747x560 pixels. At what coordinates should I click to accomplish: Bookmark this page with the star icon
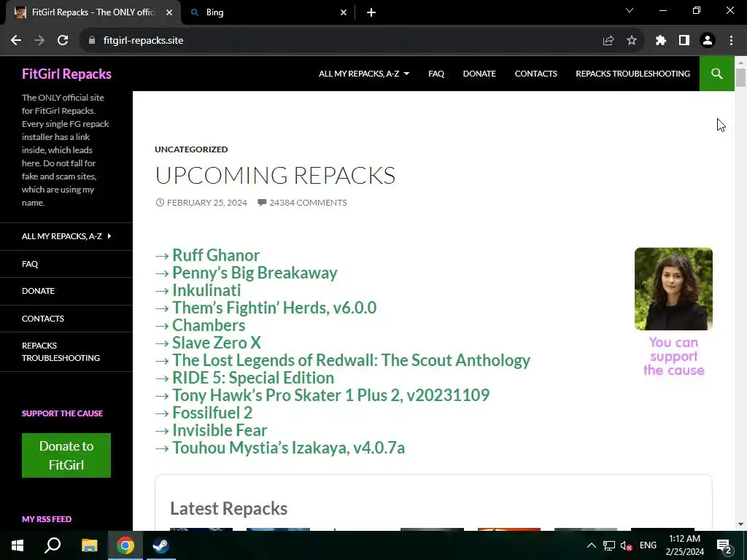click(x=632, y=41)
